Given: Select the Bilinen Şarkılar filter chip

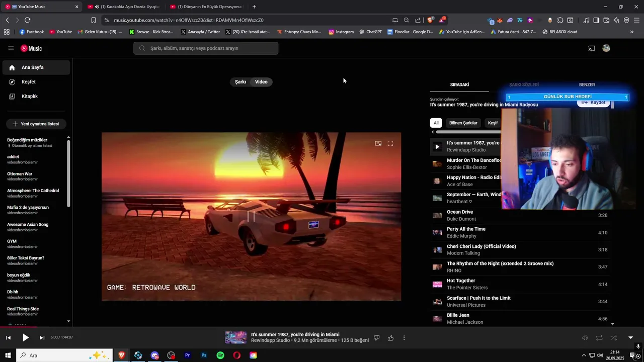Looking at the screenshot, I should (x=463, y=123).
